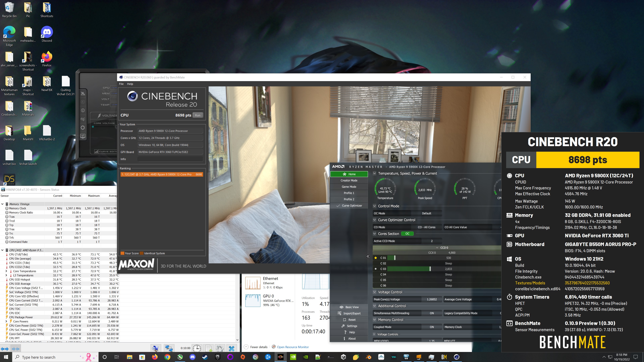Image resolution: width=644 pixels, height=362 pixels.
Task: Collapse Memory Timings group in HWiNFO
Action: (3, 204)
